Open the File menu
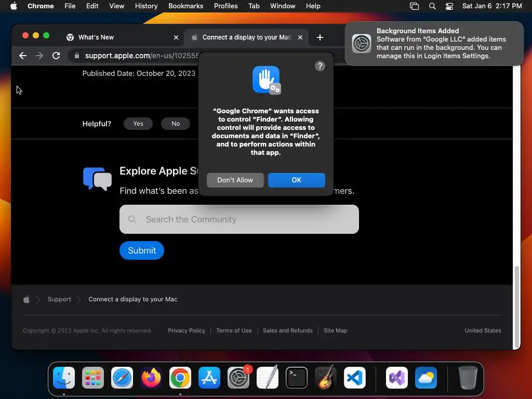 point(70,6)
